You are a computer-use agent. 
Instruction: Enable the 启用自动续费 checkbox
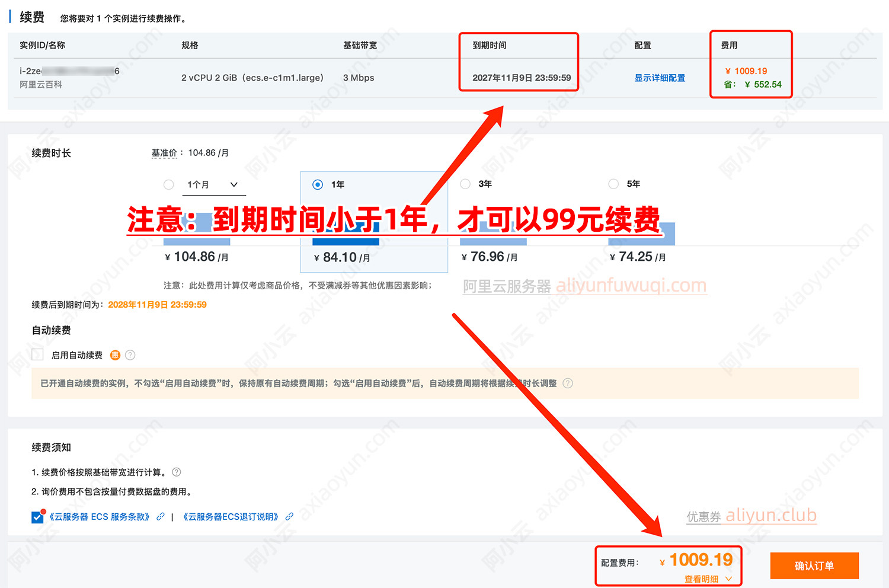pyautogui.click(x=37, y=354)
